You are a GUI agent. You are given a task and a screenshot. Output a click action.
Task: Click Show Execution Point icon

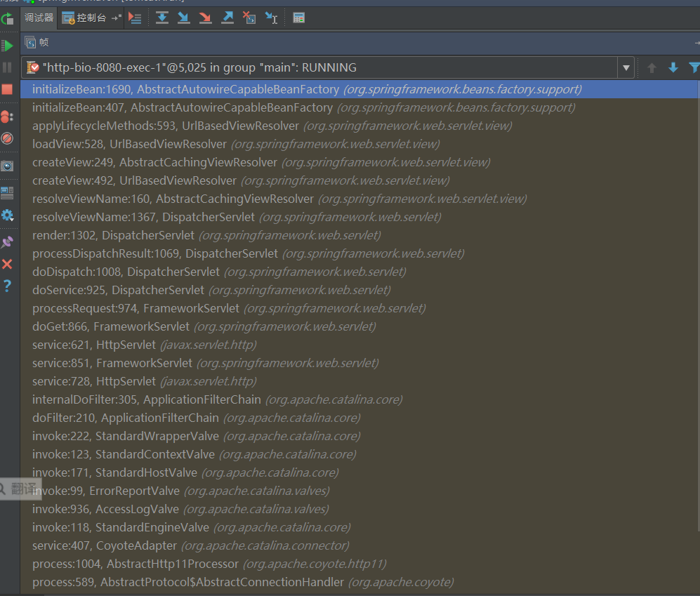tap(135, 18)
